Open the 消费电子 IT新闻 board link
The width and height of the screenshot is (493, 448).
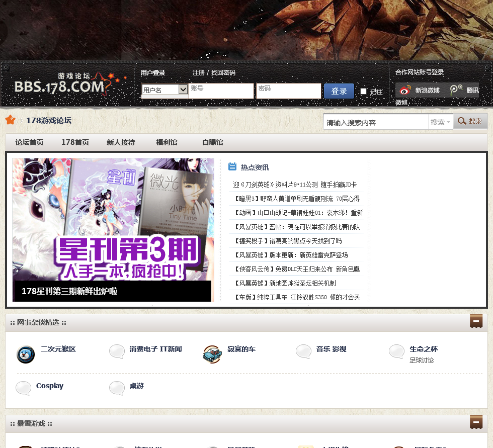(x=155, y=349)
